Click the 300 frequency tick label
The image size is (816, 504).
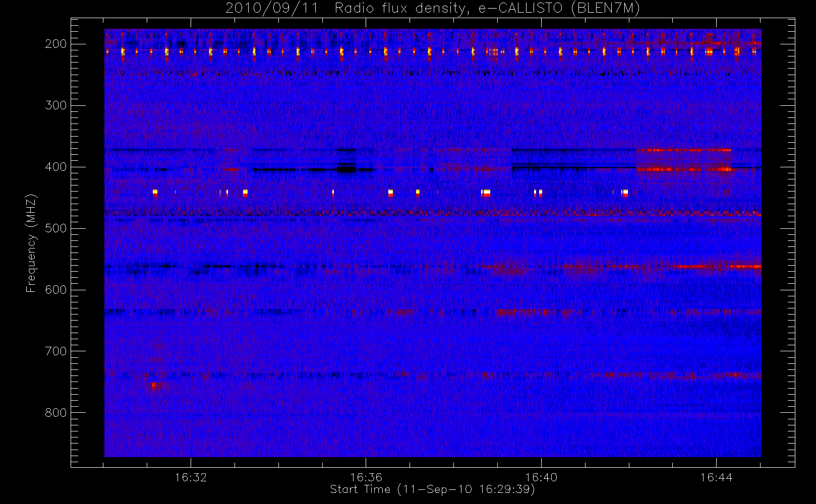56,105
